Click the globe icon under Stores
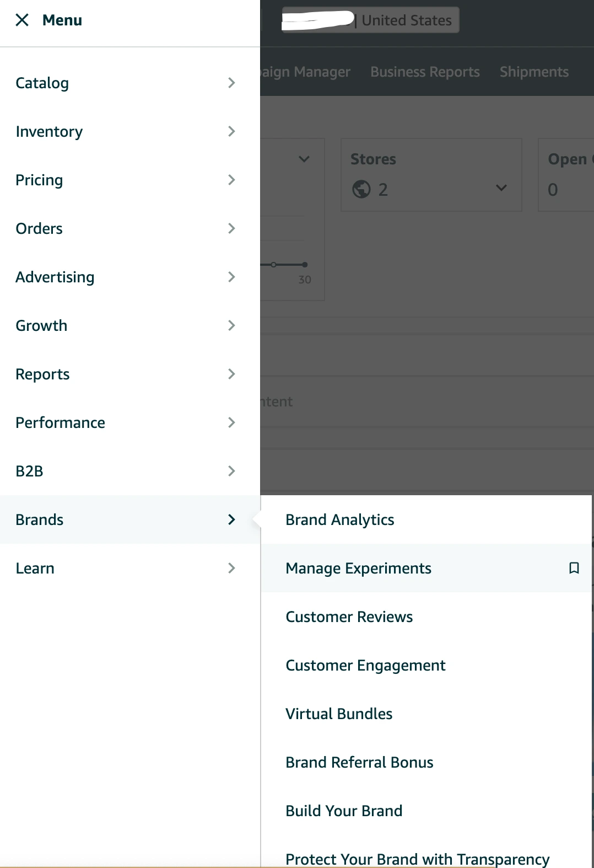 361,189
